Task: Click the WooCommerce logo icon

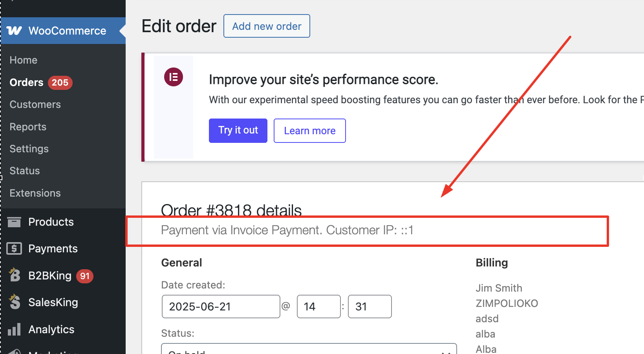Action: (15, 31)
